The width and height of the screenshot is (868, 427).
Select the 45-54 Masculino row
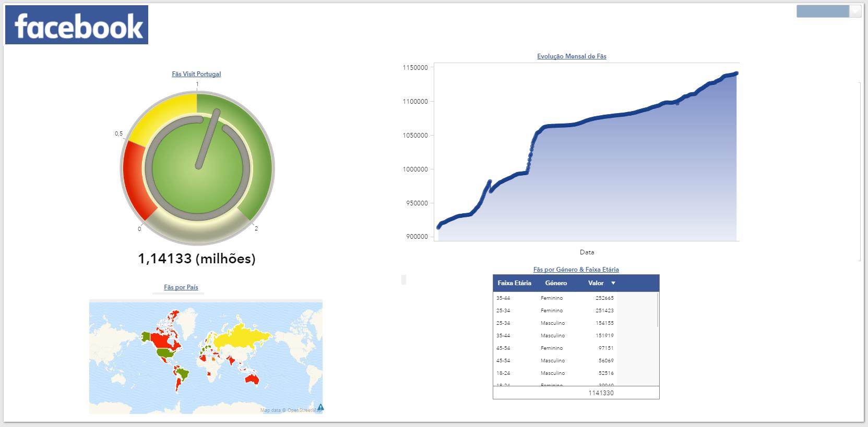[555, 361]
